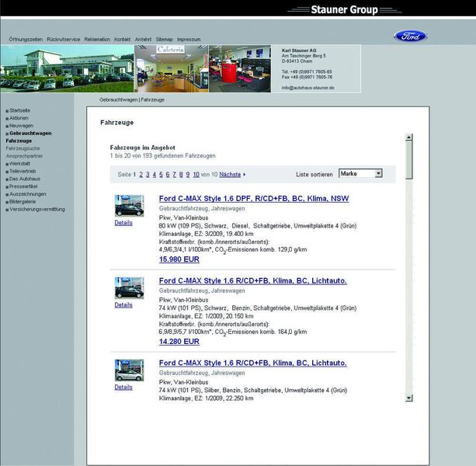Open Details for the 15.980 EUR car
The image size is (476, 466).
click(x=123, y=223)
